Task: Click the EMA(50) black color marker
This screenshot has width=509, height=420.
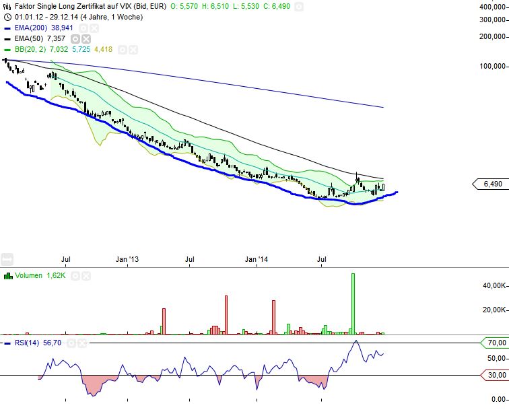Action: click(x=7, y=39)
